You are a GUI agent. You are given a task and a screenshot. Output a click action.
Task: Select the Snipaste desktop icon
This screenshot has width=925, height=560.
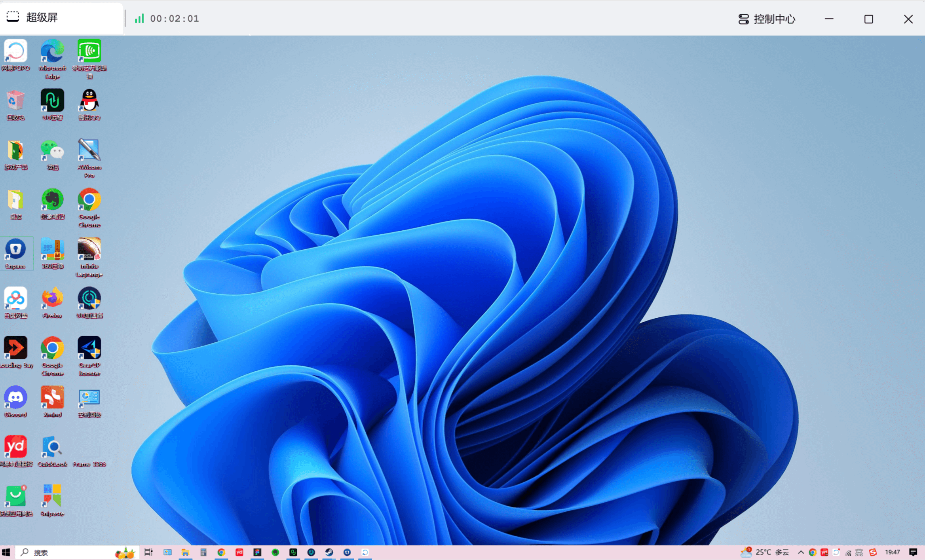coord(52,497)
